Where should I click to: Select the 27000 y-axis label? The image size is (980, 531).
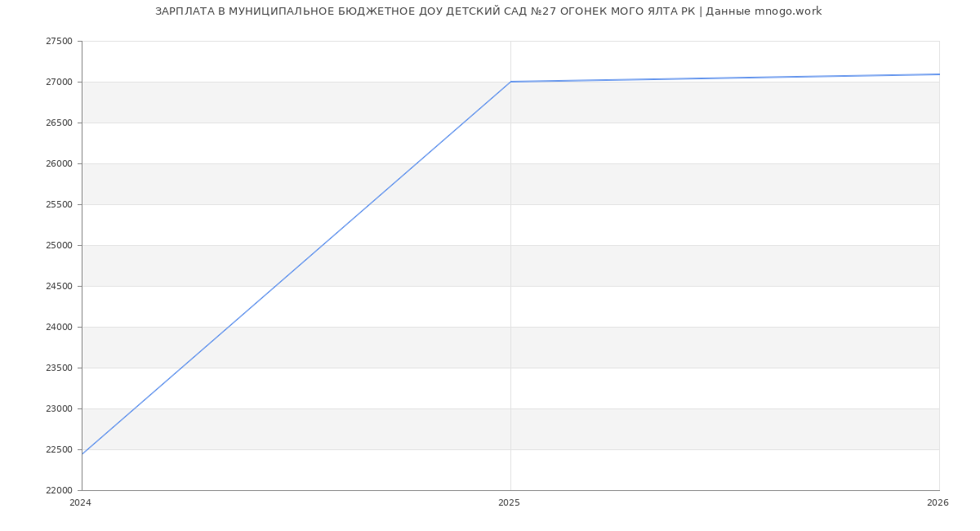(59, 82)
